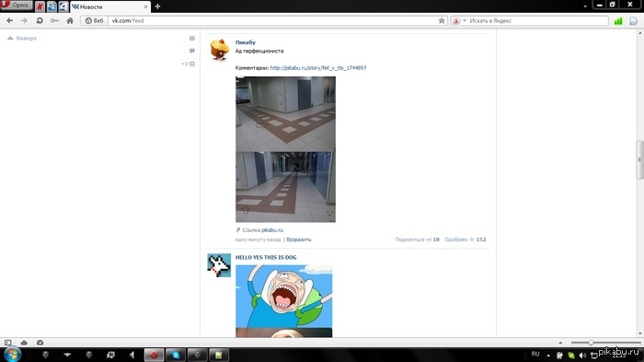Open closed tabs dropdown arrow
Image resolution: width=644 pixels, height=362 pixels.
click(585, 6)
